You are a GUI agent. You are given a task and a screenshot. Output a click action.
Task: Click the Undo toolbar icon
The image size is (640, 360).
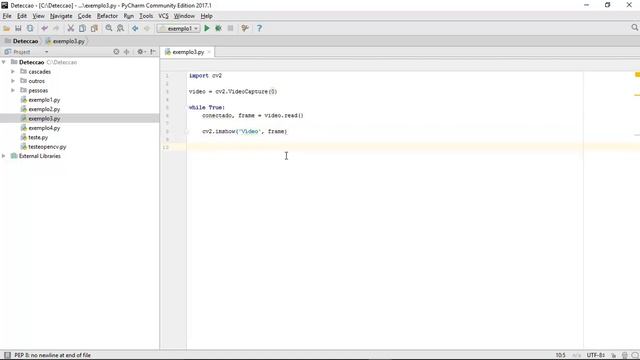pos(44,28)
